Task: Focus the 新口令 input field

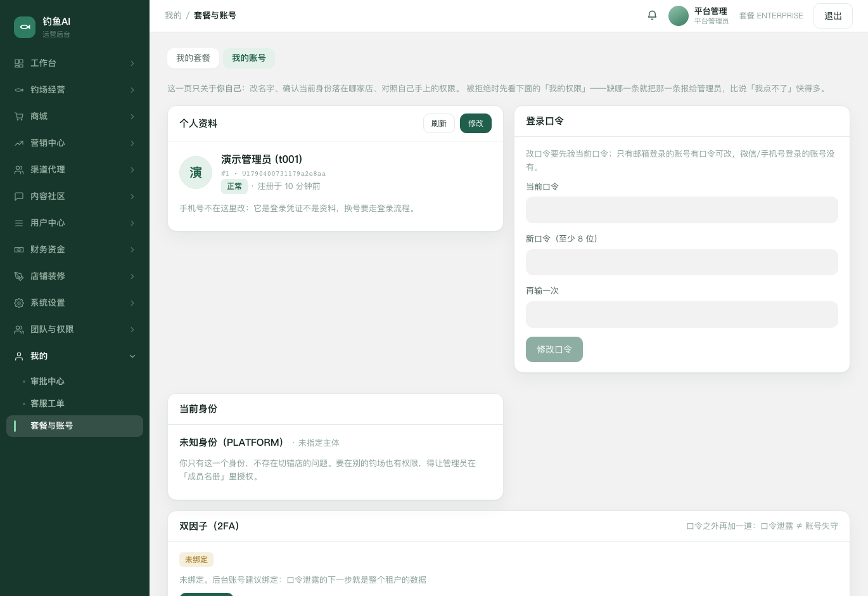Action: pyautogui.click(x=682, y=262)
